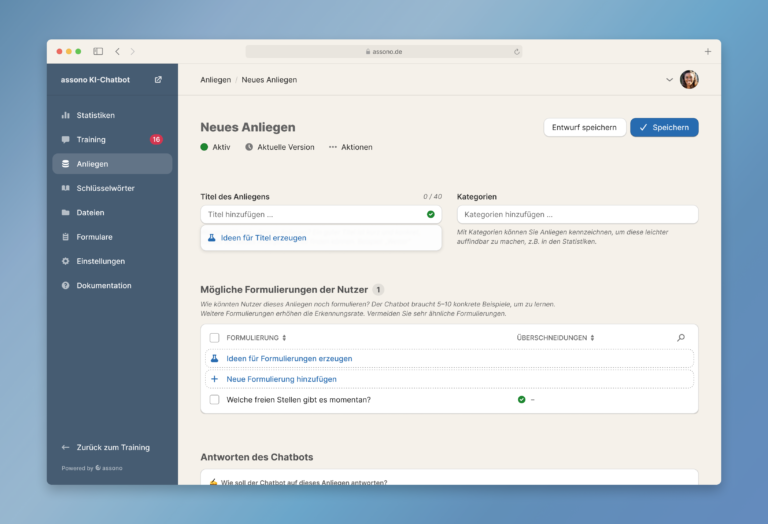Click the Kategorien hinzufügen field

coord(577,214)
